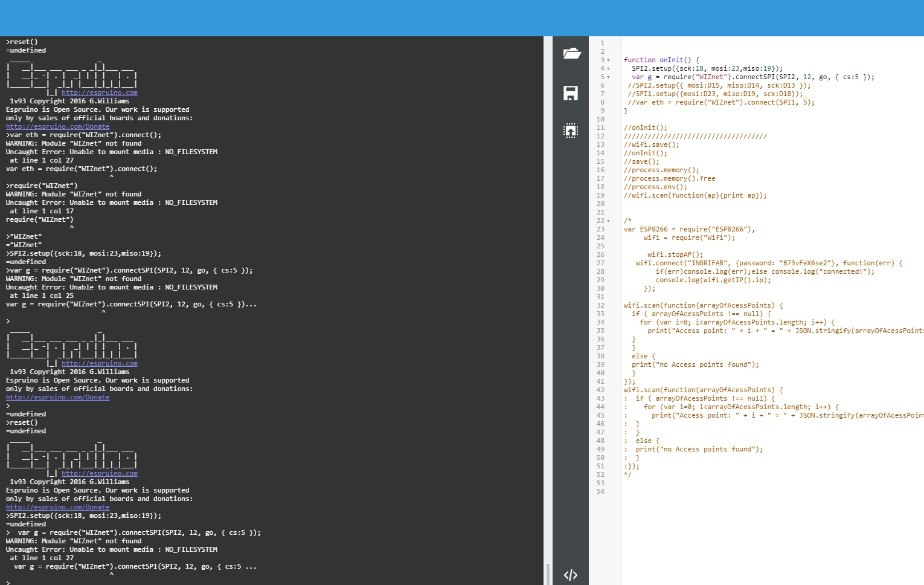The height and width of the screenshot is (585, 924).
Task: Save the code with the floppy disk icon
Action: pyautogui.click(x=571, y=92)
